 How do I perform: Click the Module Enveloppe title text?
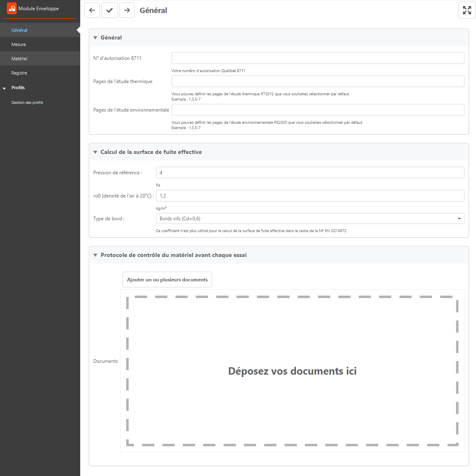click(39, 9)
